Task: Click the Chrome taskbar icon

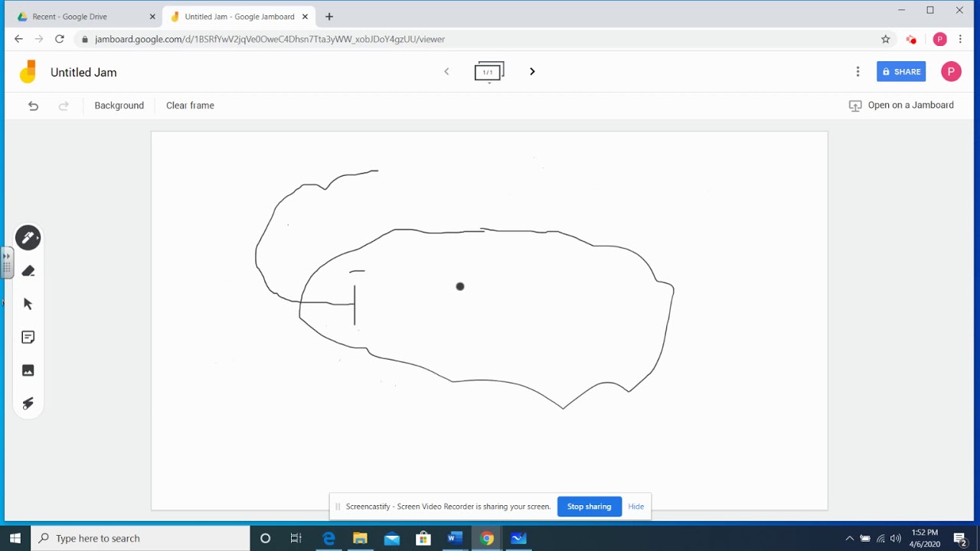Action: (x=487, y=539)
